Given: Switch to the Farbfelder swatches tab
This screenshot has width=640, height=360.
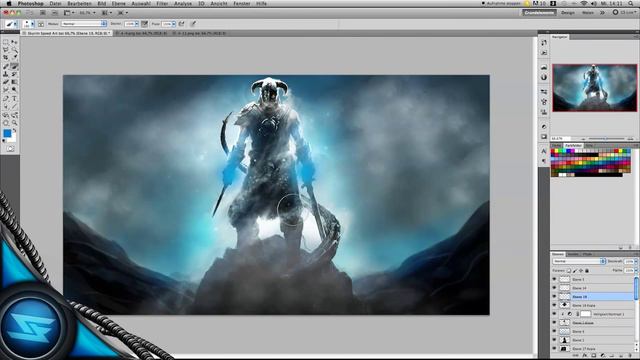Looking at the screenshot, I should click(573, 145).
